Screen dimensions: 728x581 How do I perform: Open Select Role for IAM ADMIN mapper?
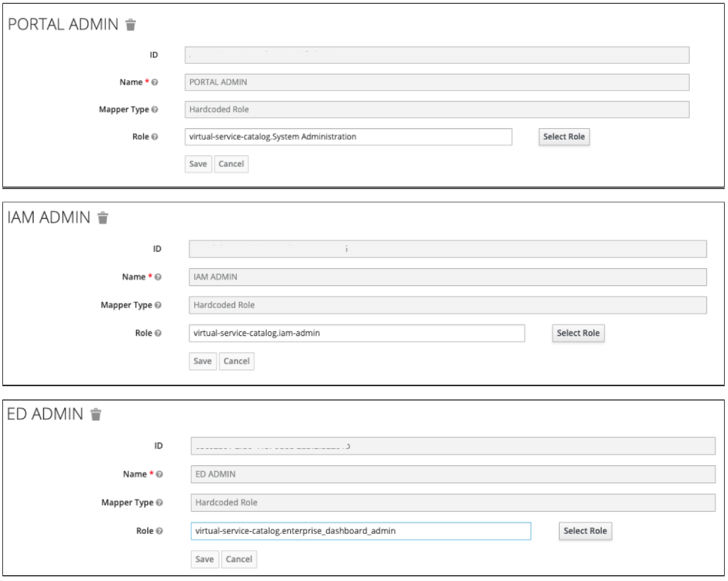pyautogui.click(x=578, y=333)
